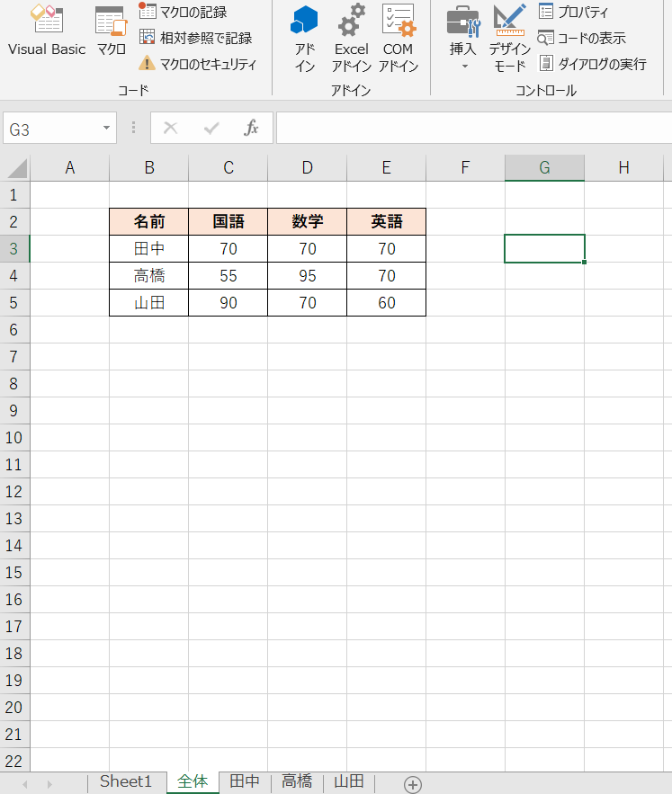
Task: Click the 英語 header cell
Action: pos(386,222)
